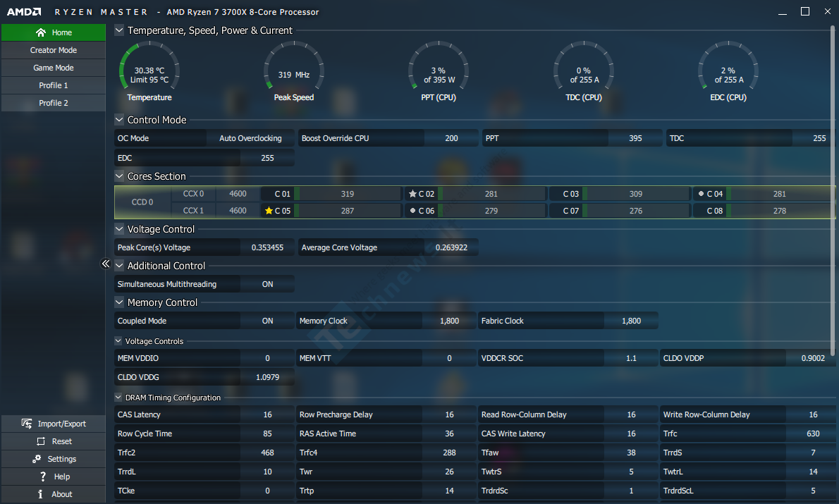Open About from sidebar
The height and width of the screenshot is (504, 839).
point(54,494)
